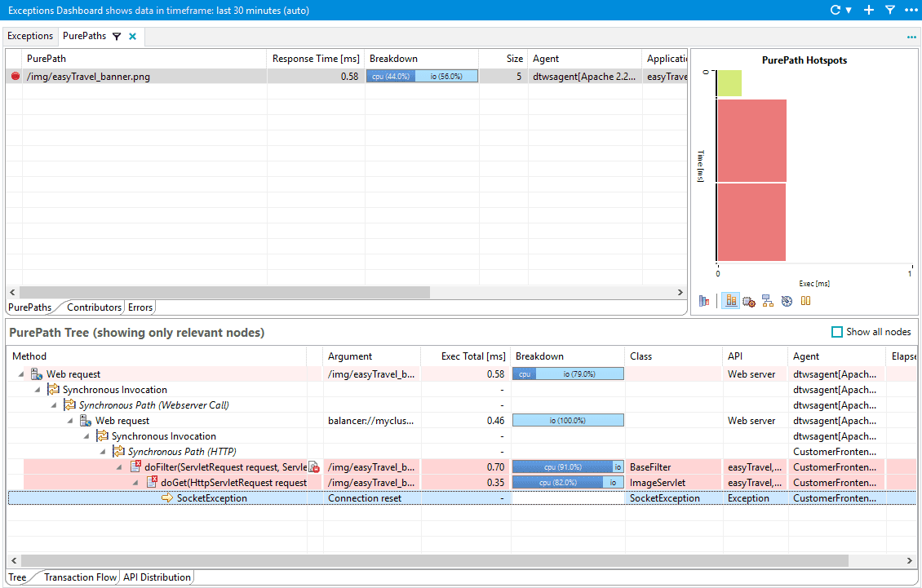Open the dashboard more options menu in blue header
Viewport: 922px width, 588px height.
911,10
